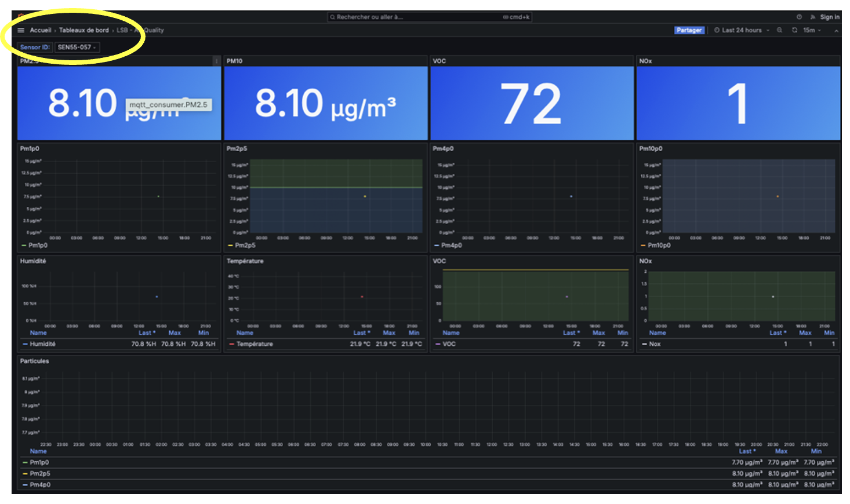Open the hamburger navigation menu
850x504 pixels.
pyautogui.click(x=21, y=30)
